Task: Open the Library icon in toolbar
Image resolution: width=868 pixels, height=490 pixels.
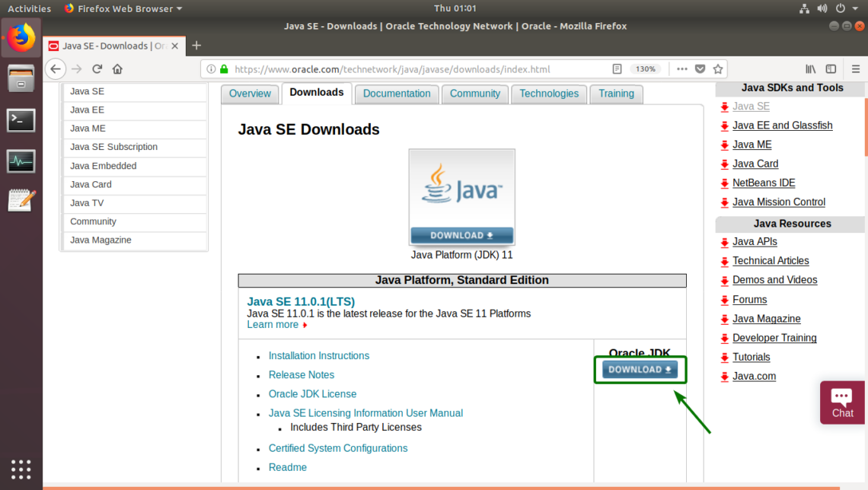Action: coord(810,69)
